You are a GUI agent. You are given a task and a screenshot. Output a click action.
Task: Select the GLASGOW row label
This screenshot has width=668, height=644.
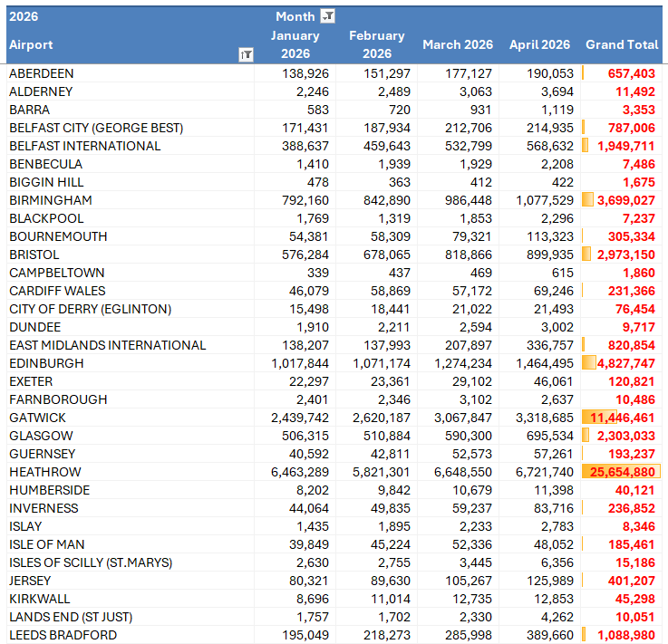41,436
